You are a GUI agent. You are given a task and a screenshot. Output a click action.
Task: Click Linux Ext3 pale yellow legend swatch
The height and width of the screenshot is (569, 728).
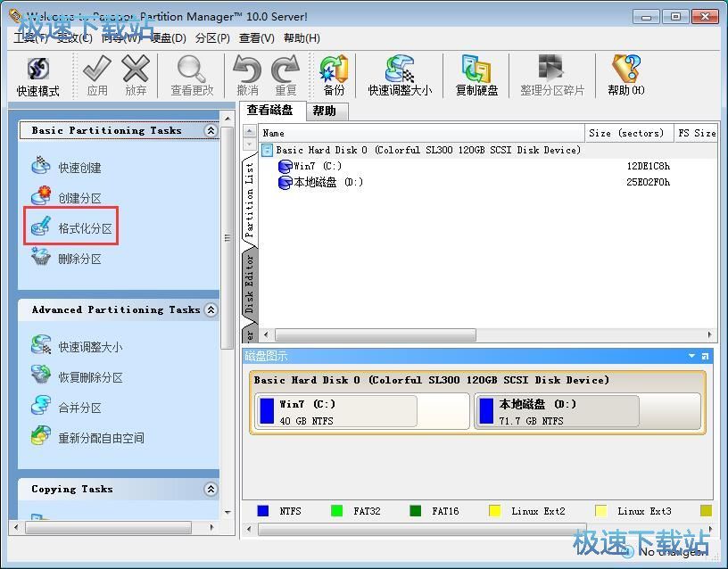pos(600,511)
